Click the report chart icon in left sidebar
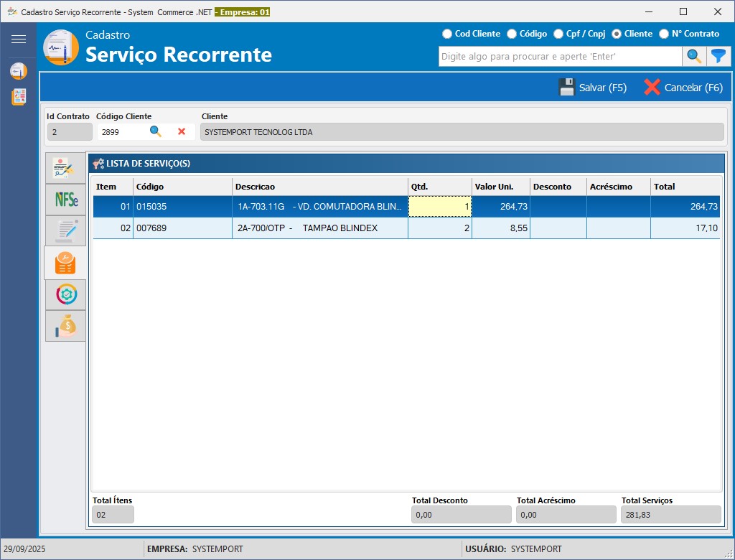 pyautogui.click(x=19, y=97)
